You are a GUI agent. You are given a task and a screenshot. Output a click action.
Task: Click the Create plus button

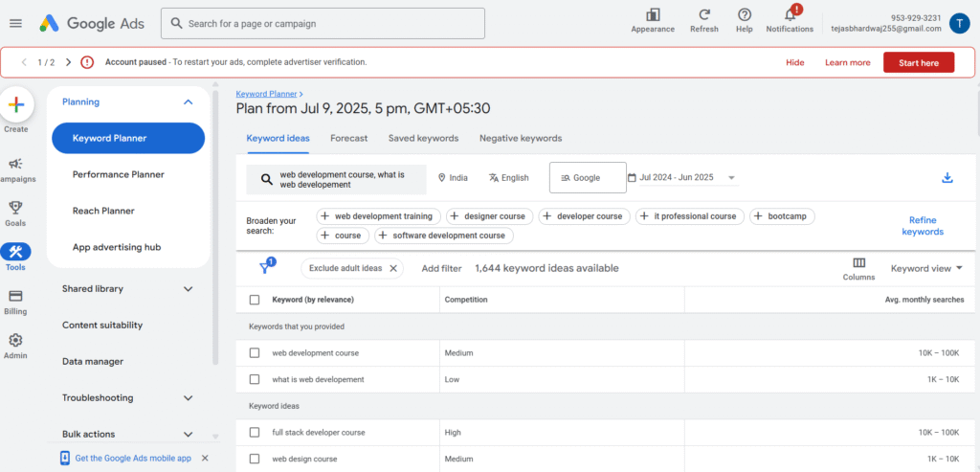click(x=15, y=105)
